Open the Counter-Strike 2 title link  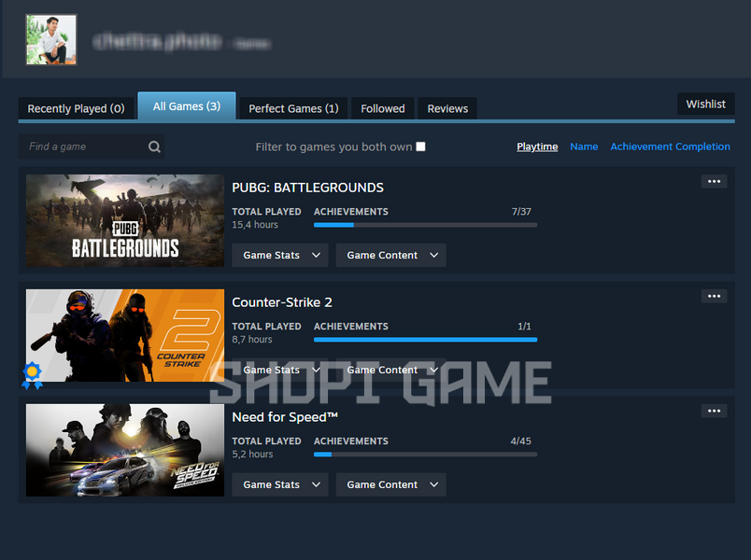(282, 302)
